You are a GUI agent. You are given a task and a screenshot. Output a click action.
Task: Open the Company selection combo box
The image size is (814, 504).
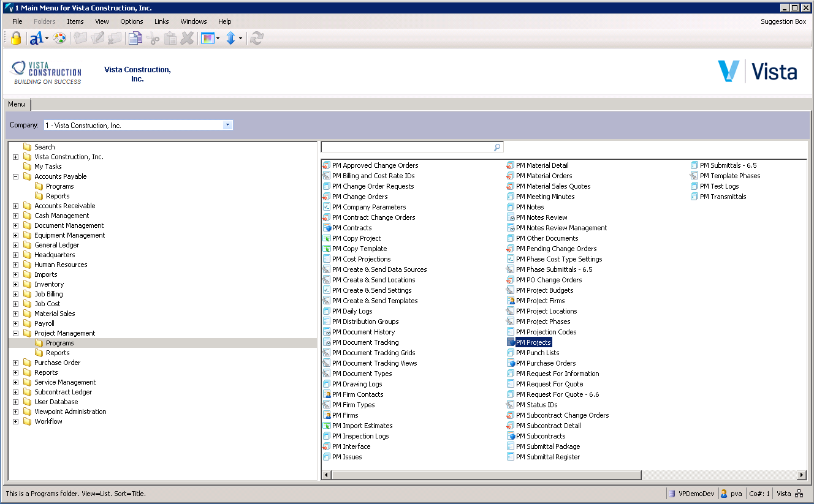(x=139, y=125)
